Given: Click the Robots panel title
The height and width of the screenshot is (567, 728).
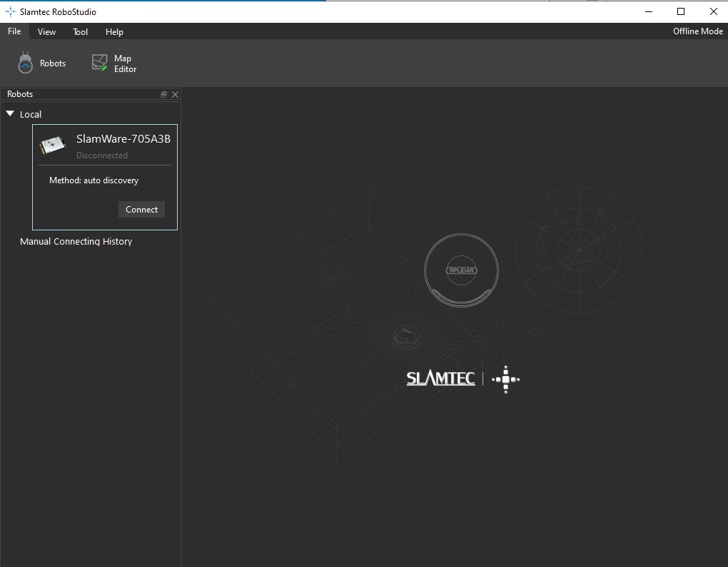Looking at the screenshot, I should [x=20, y=93].
